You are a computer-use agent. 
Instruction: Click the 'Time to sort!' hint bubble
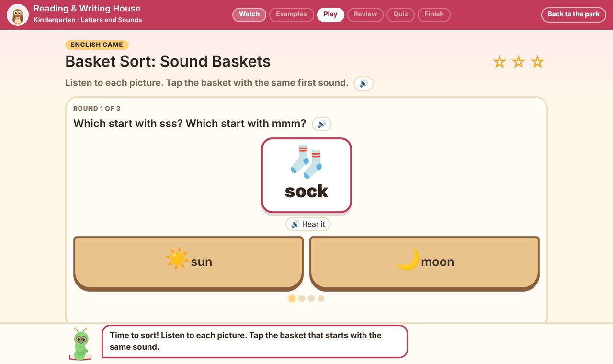coord(255,341)
